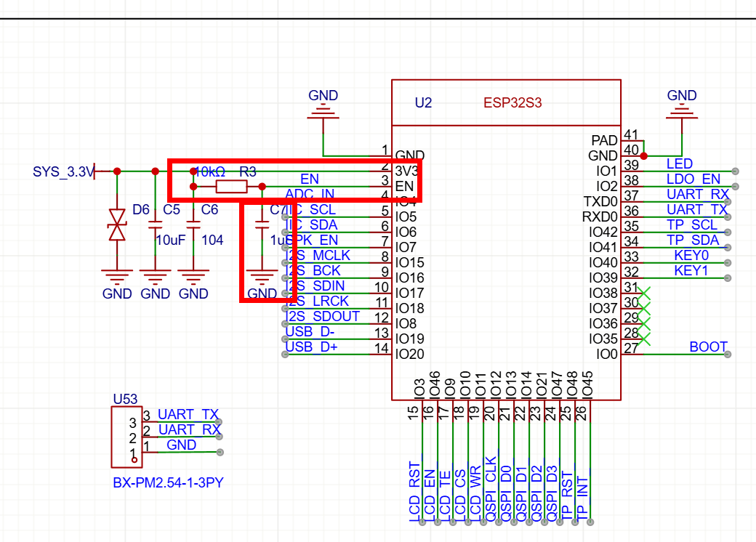756x542 pixels.
Task: Select UART_RX label on U53 pin 2
Action: pos(190,429)
